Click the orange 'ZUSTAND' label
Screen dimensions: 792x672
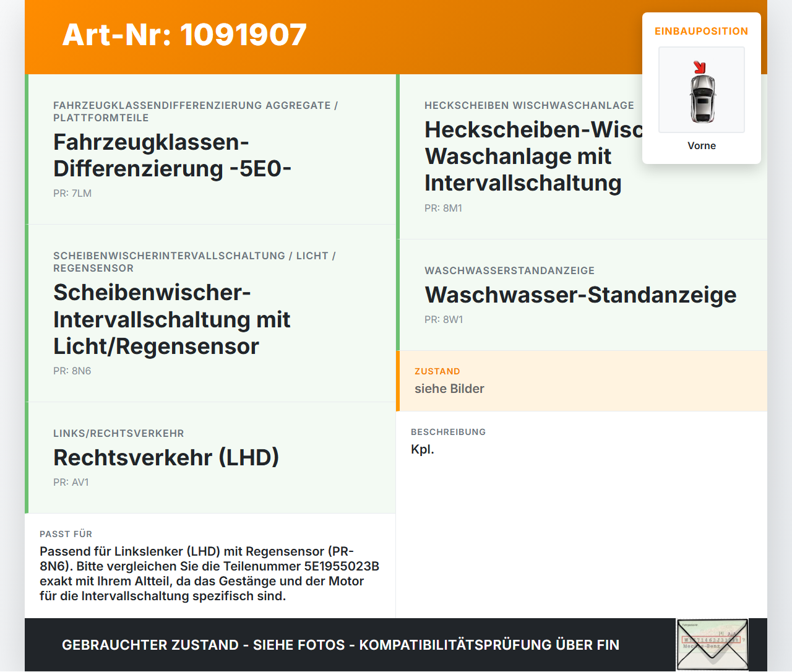(437, 371)
